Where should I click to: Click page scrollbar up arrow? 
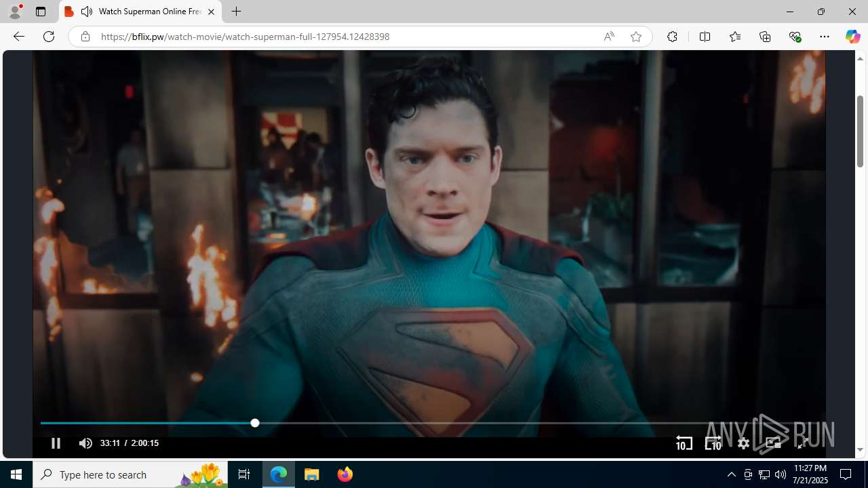tap(860, 58)
